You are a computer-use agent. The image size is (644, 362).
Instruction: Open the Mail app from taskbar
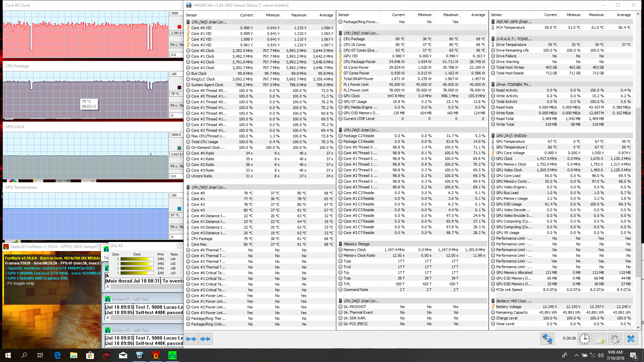(123, 355)
